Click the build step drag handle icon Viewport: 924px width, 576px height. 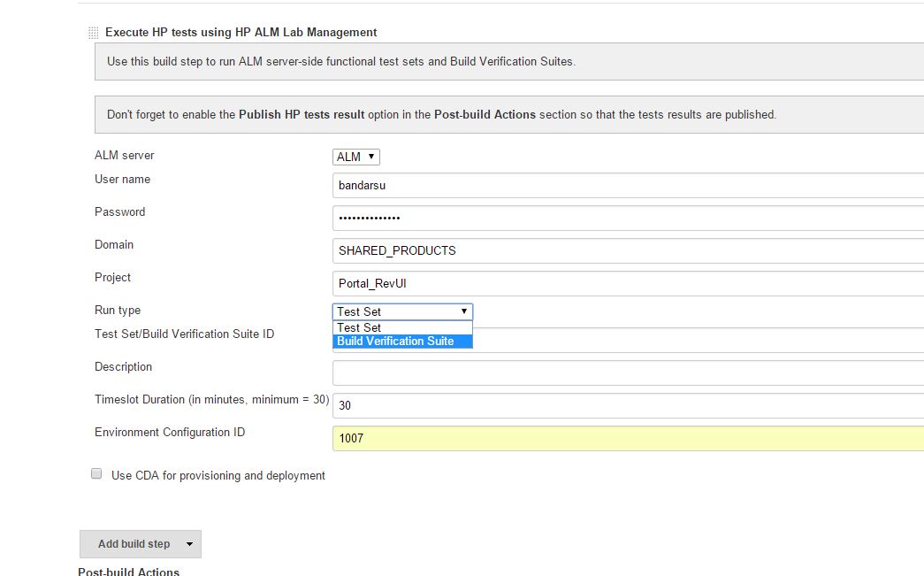coord(93,33)
